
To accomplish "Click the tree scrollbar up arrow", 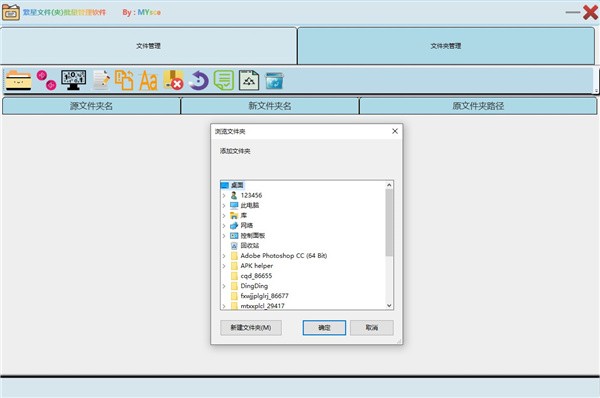I will pos(389,185).
